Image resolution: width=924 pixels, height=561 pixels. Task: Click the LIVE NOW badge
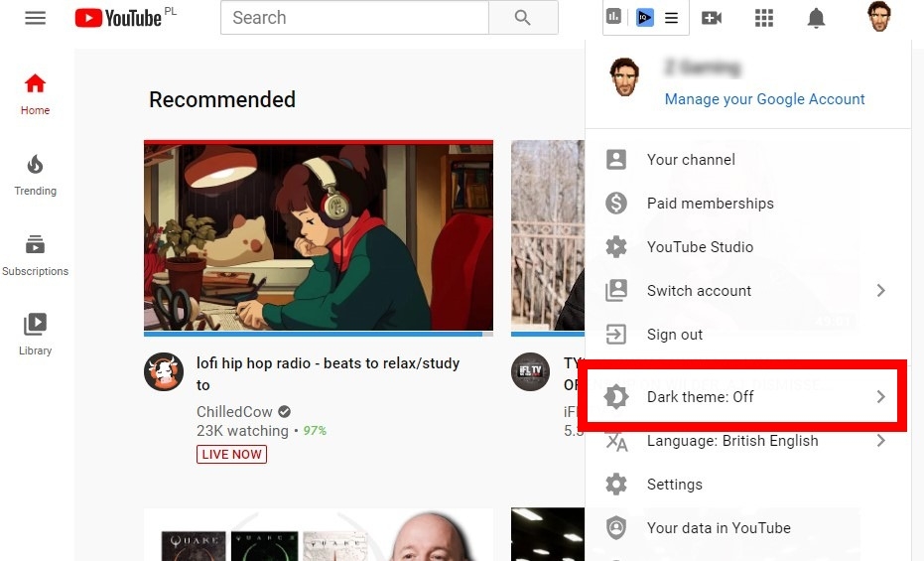pos(231,455)
